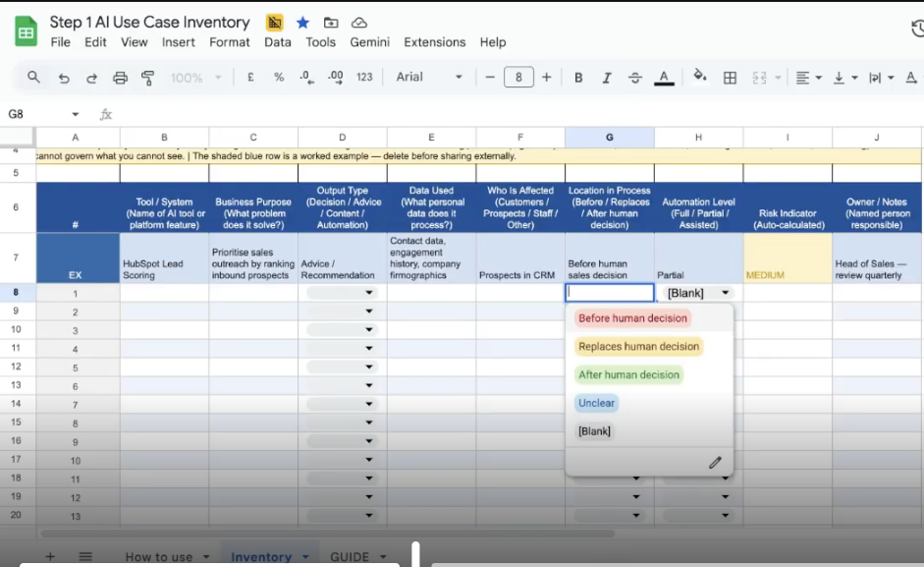
Task: Open the search the menus magnifier
Action: [33, 78]
